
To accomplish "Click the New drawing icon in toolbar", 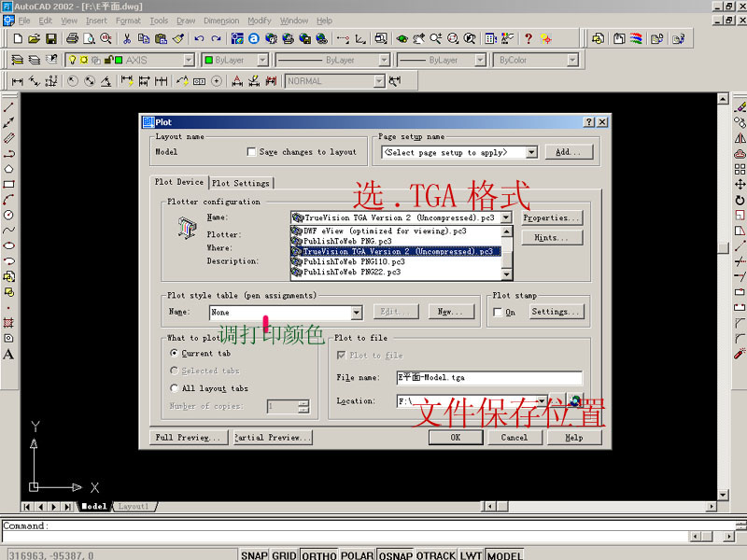I will (x=18, y=38).
